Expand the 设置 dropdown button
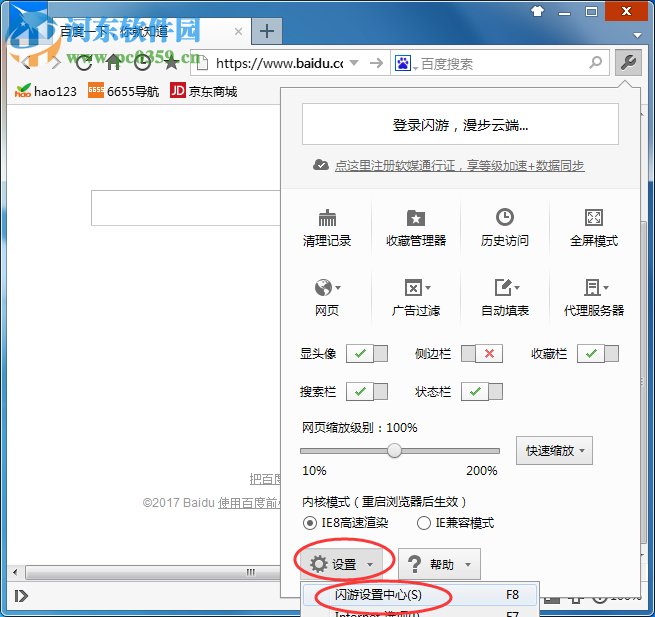 [x=341, y=564]
